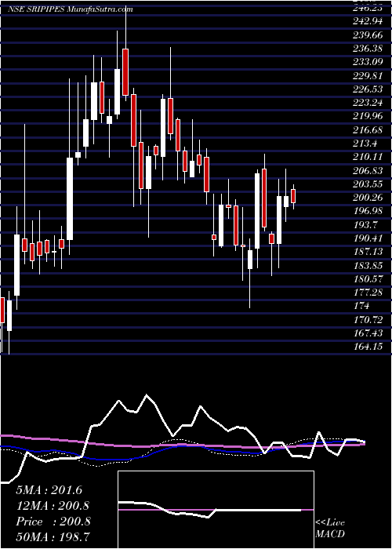Click the 242.94 price axis label

point(367,22)
